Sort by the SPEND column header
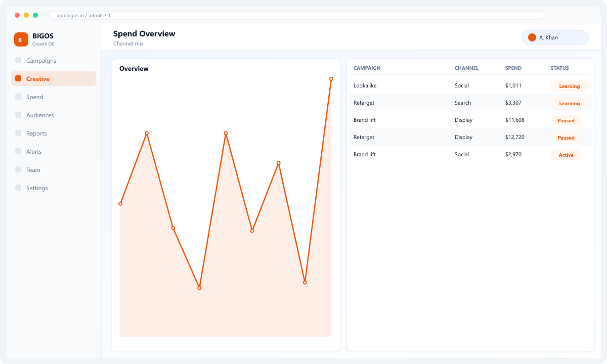The image size is (607, 364). point(513,68)
